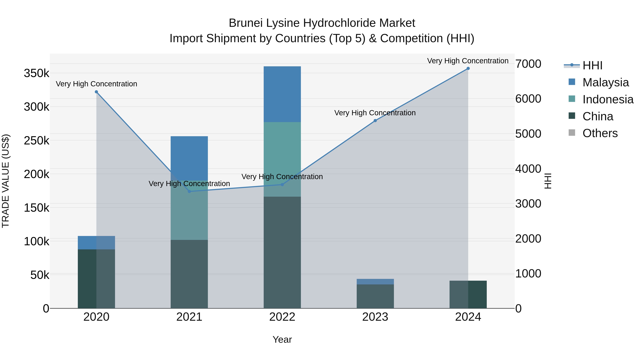The height and width of the screenshot is (362, 644).
Task: Click the chart title Brunei Lysine Hydrochloride Market
Action: coord(322,23)
